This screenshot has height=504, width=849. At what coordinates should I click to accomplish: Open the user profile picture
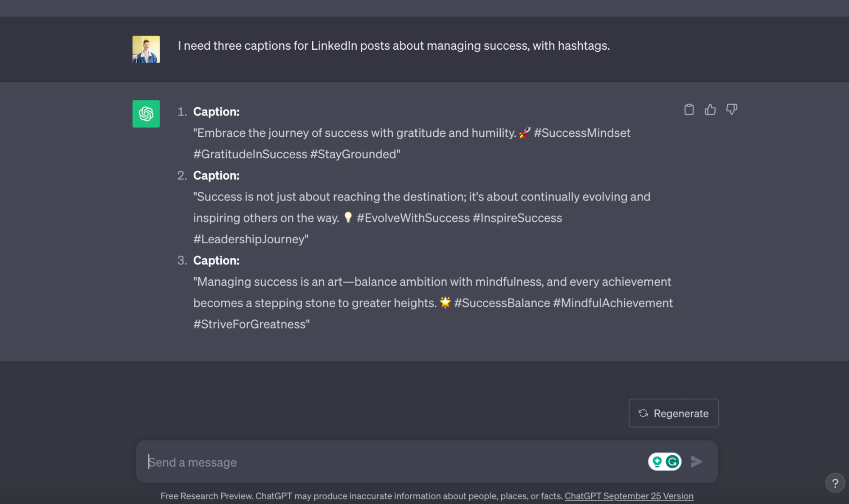click(x=146, y=49)
